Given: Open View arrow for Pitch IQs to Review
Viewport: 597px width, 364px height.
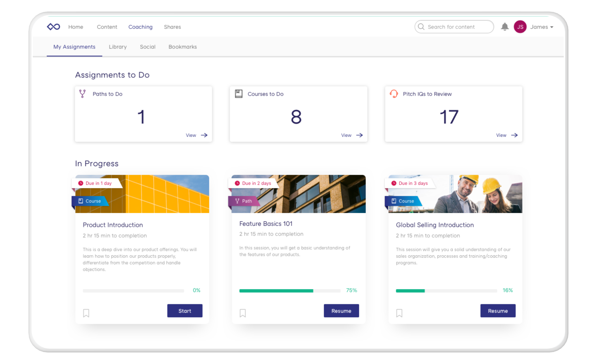Looking at the screenshot, I should pyautogui.click(x=514, y=135).
